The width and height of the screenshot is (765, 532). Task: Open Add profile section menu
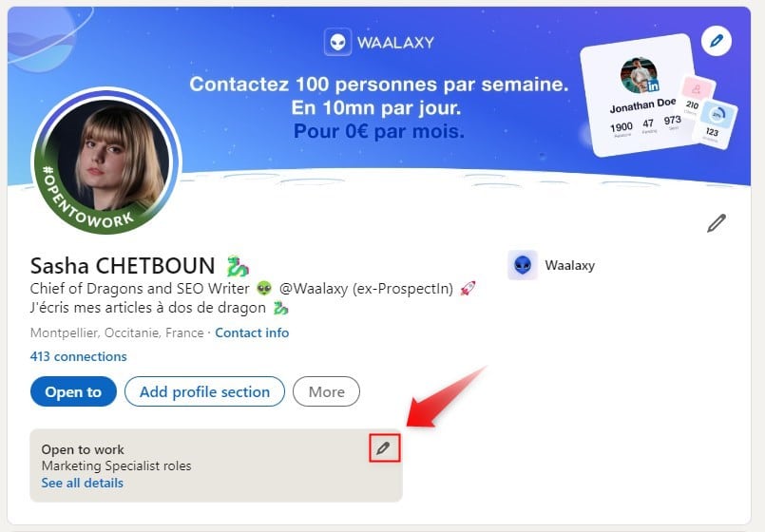point(204,391)
